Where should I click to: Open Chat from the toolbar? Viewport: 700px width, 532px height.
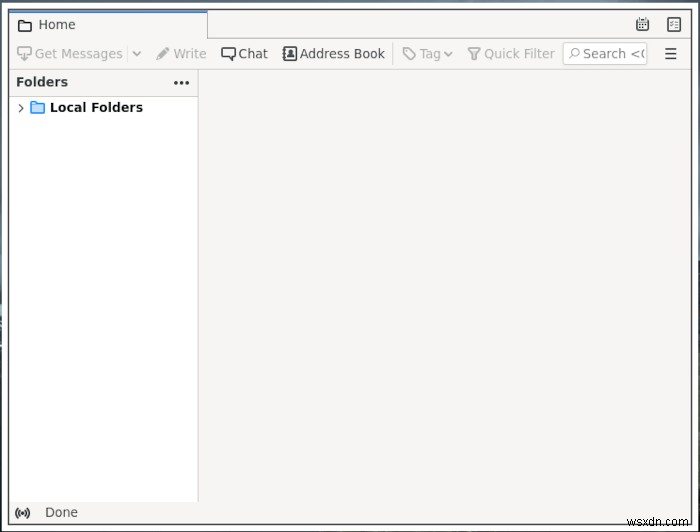coord(244,54)
